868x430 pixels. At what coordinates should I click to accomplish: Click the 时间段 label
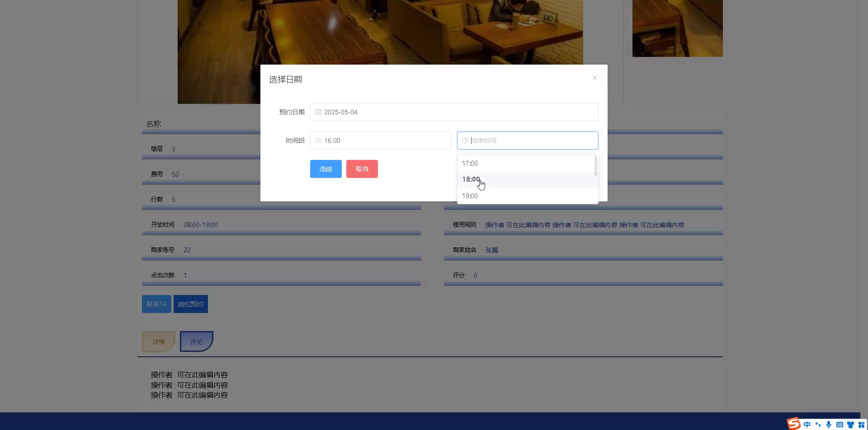[x=295, y=140]
